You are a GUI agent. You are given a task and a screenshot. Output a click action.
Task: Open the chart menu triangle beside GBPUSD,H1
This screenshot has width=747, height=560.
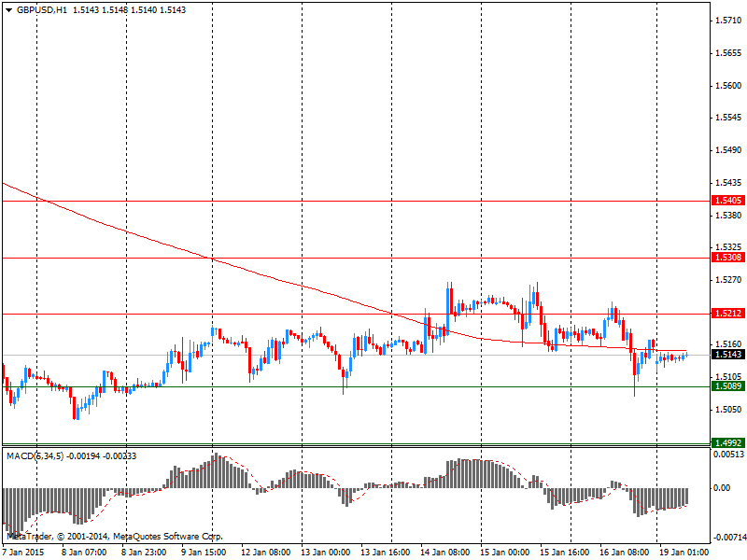pos(8,10)
